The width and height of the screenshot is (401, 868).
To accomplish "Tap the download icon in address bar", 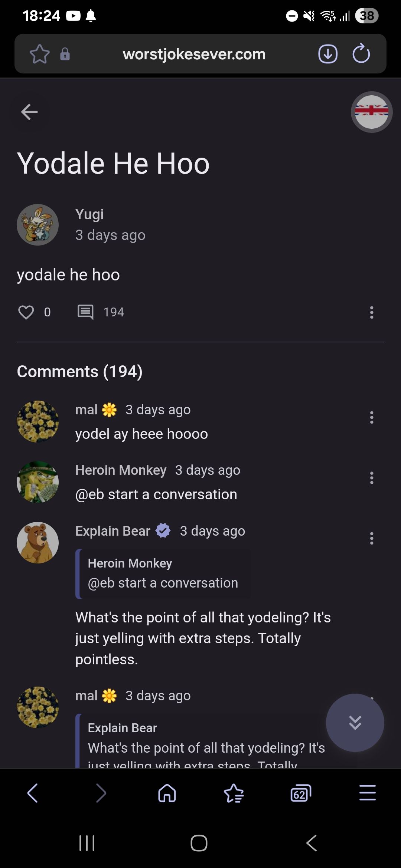I will click(328, 54).
